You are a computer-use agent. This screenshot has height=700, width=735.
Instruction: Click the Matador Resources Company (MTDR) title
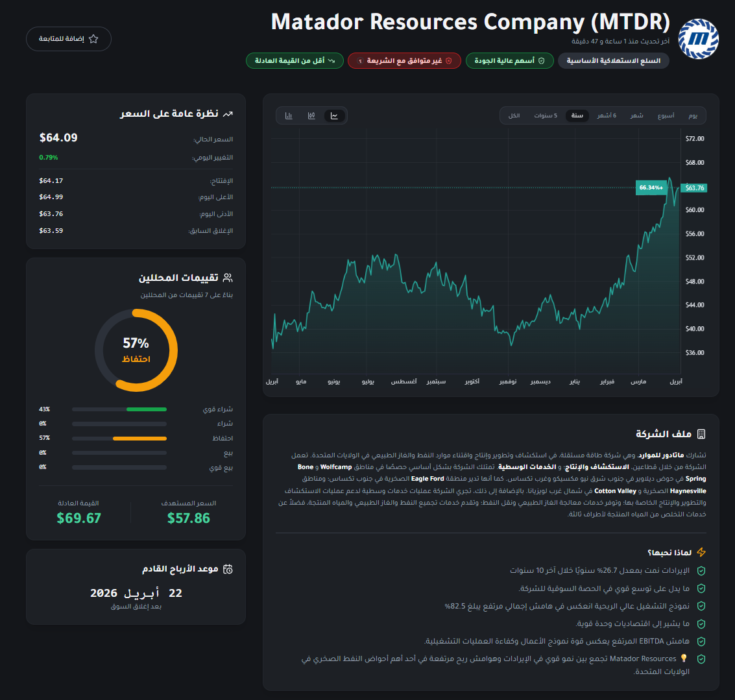(470, 22)
